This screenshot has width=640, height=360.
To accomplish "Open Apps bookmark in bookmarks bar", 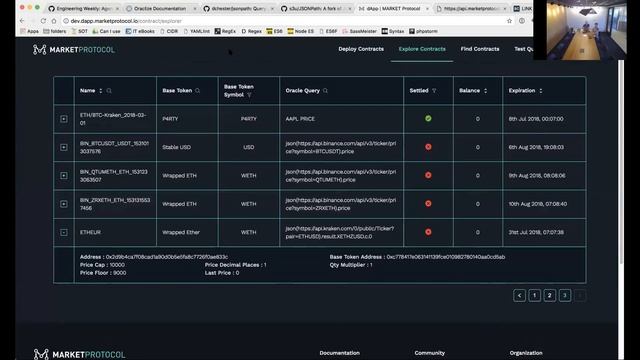I will tap(29, 31).
